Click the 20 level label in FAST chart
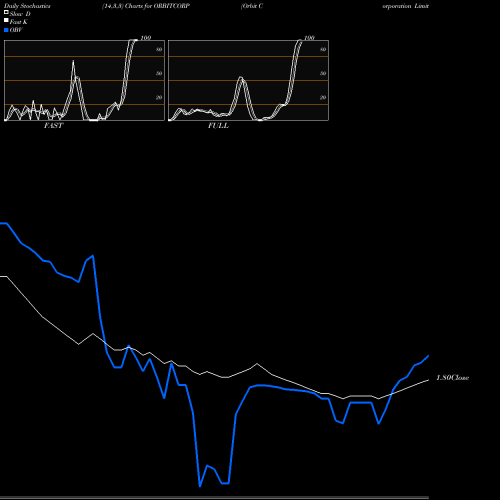500x500 pixels. click(159, 97)
